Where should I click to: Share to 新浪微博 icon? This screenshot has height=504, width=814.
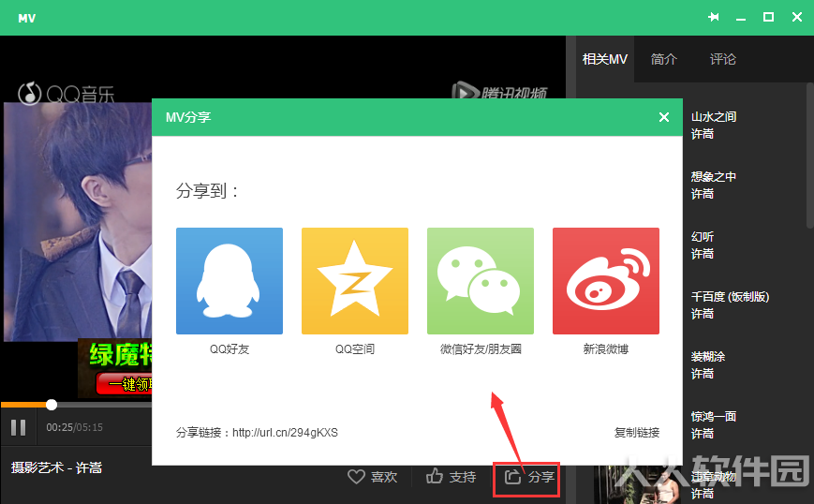coord(606,281)
